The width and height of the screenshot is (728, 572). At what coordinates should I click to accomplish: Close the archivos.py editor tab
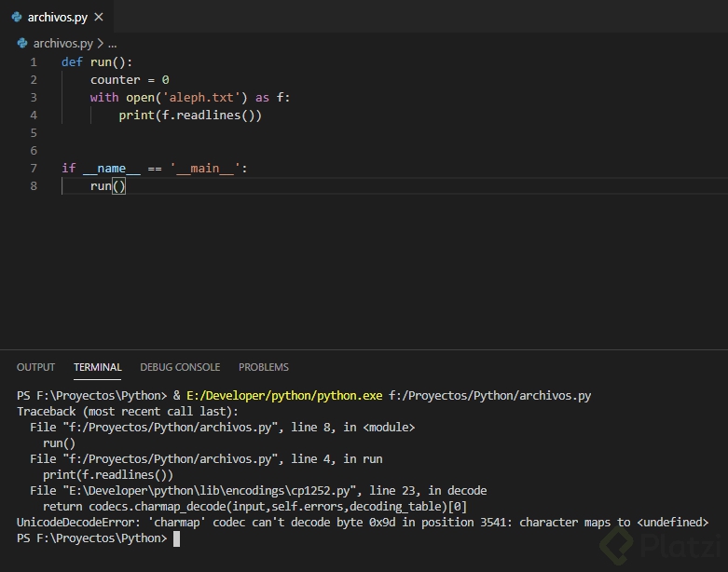[99, 17]
